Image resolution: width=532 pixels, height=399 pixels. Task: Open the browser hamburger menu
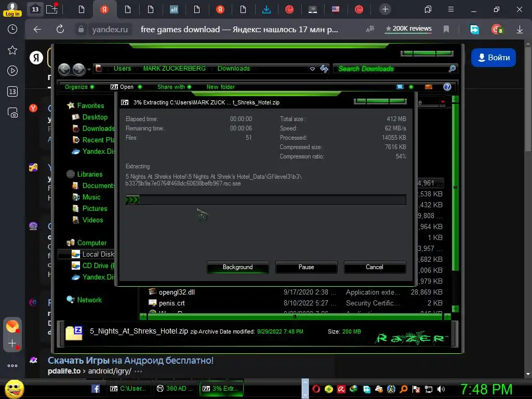(x=451, y=9)
